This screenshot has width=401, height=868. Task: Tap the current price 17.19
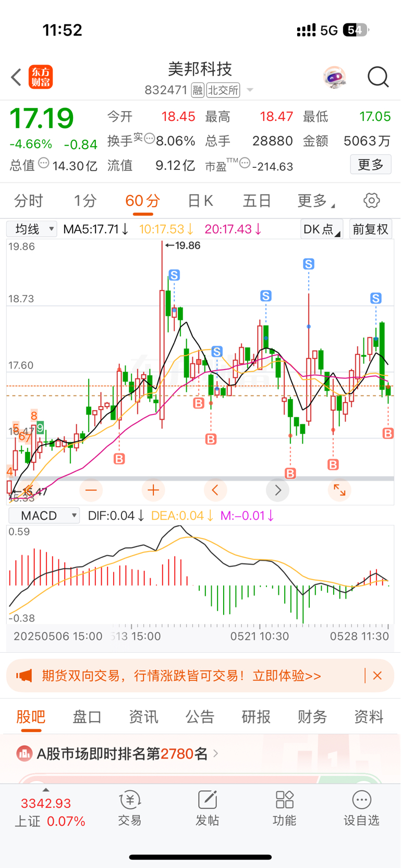pyautogui.click(x=42, y=118)
